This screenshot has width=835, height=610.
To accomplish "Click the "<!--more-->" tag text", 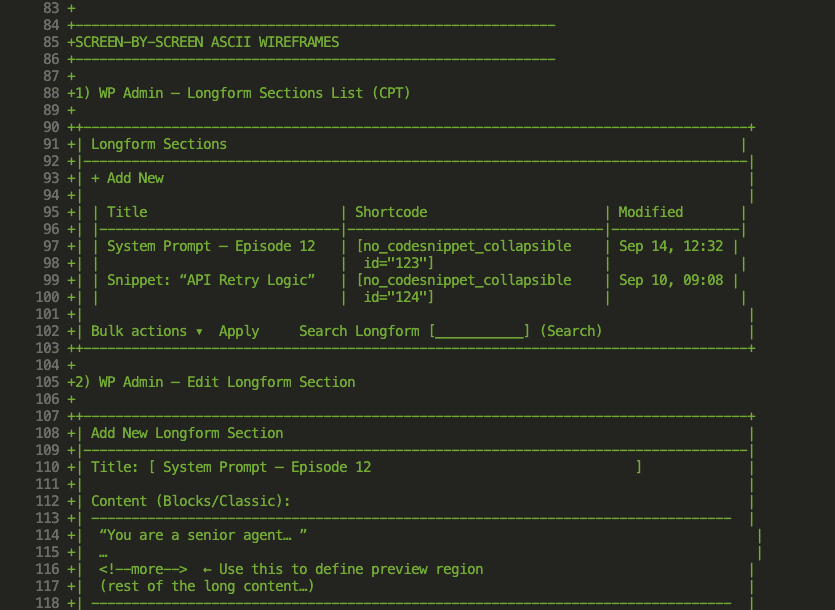I will 143,569.
